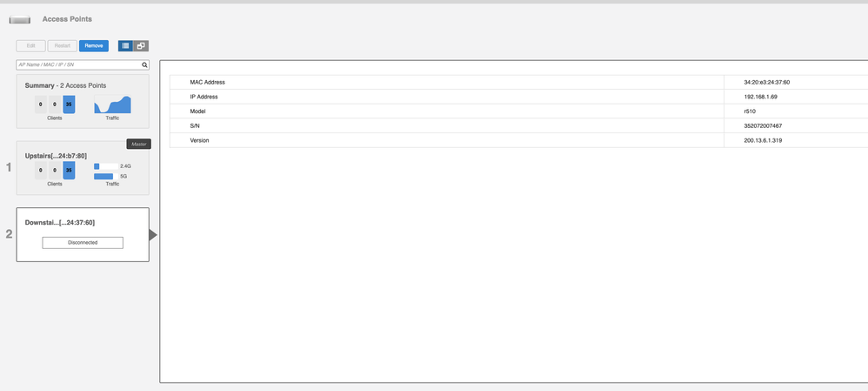Screen dimensions: 868x391
Task: Click the Summary clients count 35
Action: click(69, 104)
